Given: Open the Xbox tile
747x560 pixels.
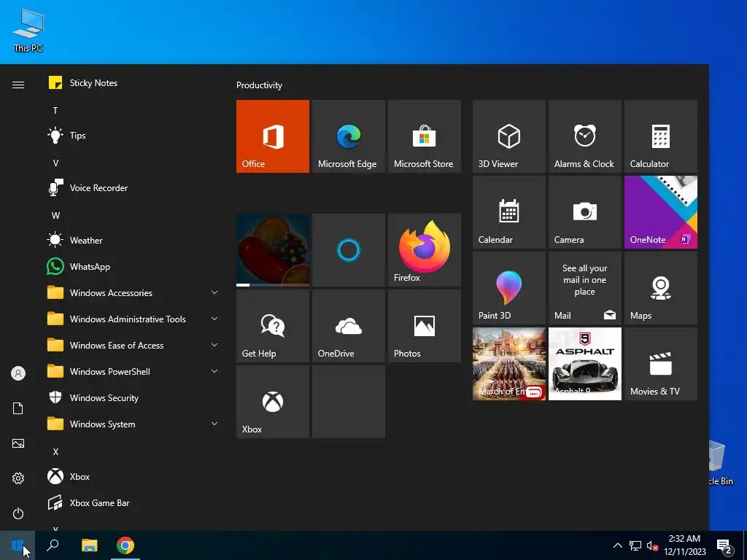Looking at the screenshot, I should coord(273,402).
